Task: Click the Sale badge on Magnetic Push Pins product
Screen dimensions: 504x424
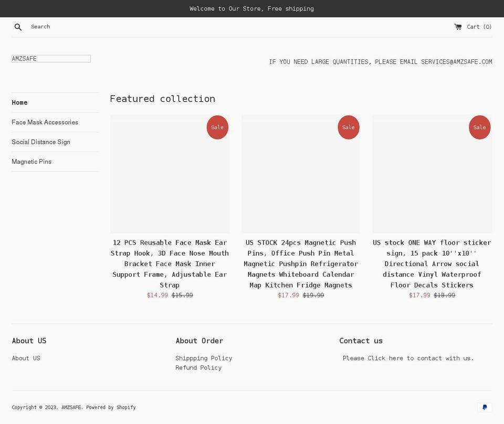Action: pos(349,127)
